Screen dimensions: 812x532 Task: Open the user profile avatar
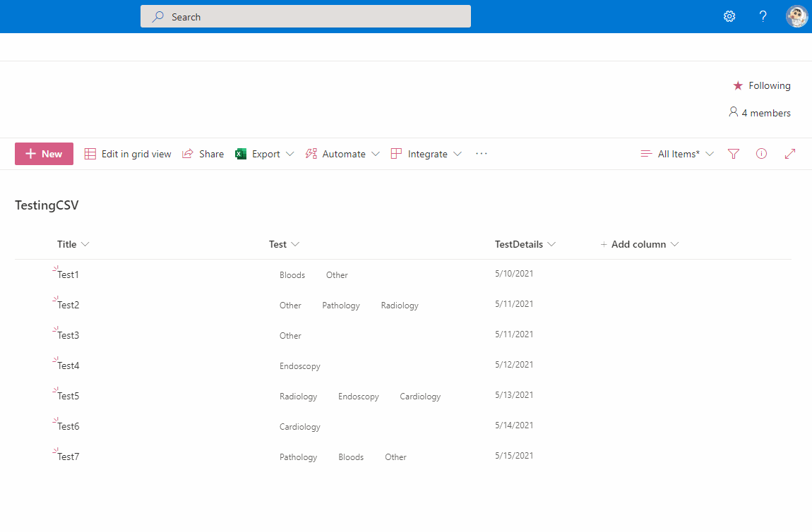pos(796,16)
